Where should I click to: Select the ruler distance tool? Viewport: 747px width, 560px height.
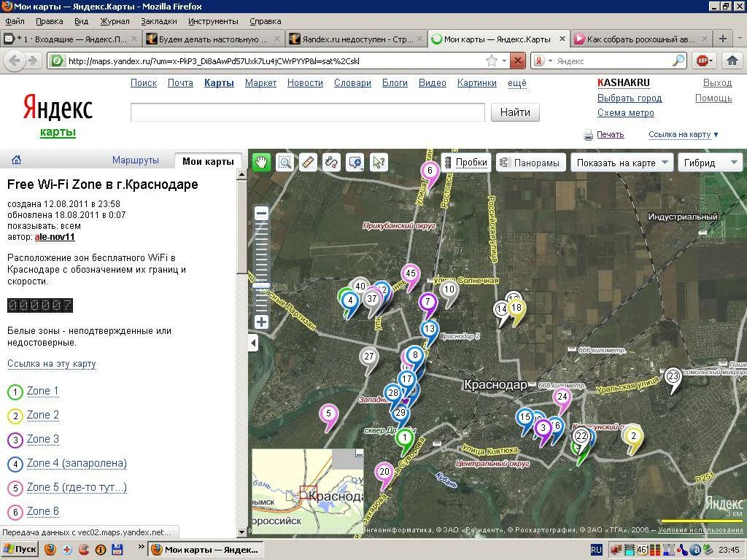(x=308, y=163)
